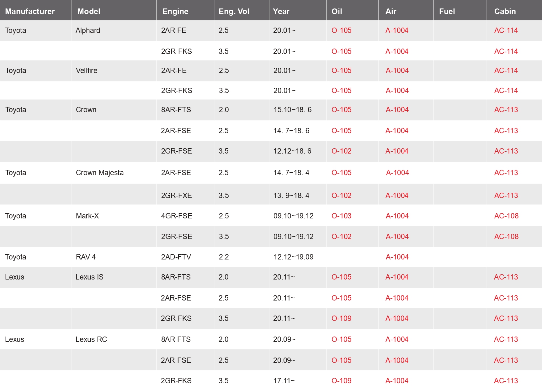The width and height of the screenshot is (542, 392).
Task: Click O-105 in the Vellfire 2AR-FE row
Action: click(x=341, y=71)
